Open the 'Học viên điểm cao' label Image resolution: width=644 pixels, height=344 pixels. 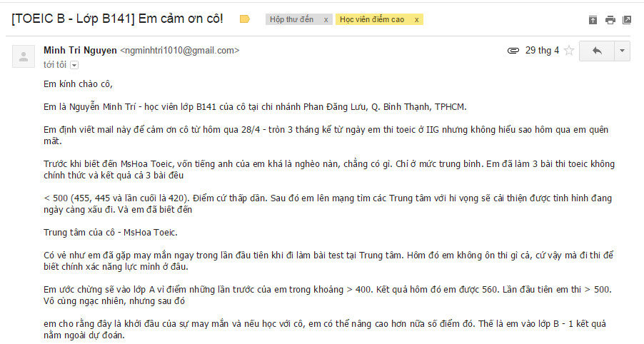372,19
